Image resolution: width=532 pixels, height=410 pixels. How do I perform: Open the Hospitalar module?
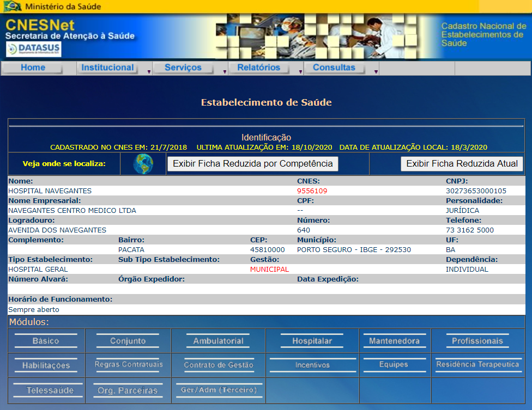coord(312,341)
